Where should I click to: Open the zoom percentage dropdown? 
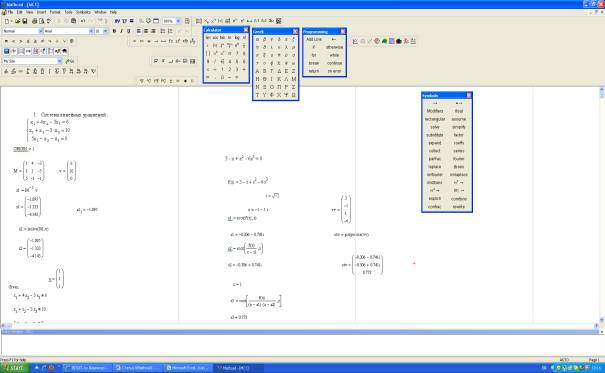(178, 21)
